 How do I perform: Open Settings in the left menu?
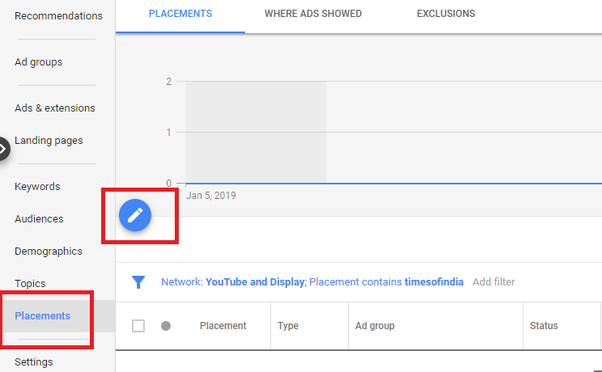click(x=34, y=362)
